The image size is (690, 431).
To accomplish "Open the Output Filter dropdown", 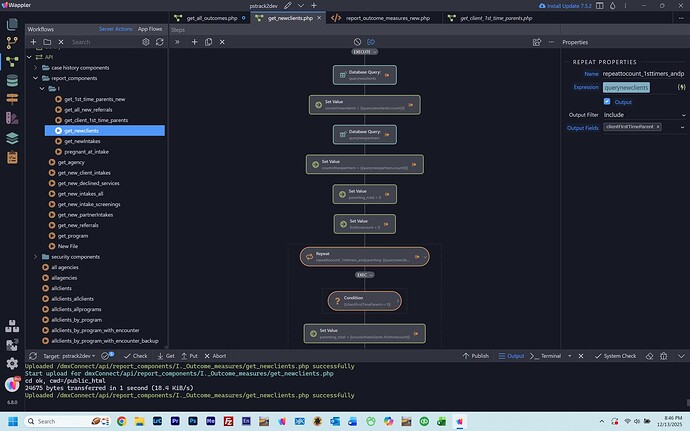I will pos(644,115).
